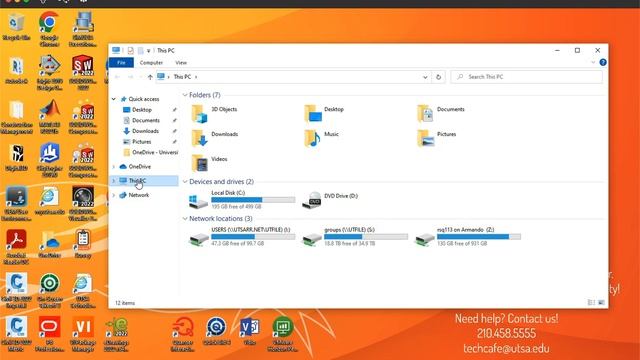This screenshot has width=640, height=360.
Task: Expand the OneDrive tree node arrow
Action: [114, 167]
